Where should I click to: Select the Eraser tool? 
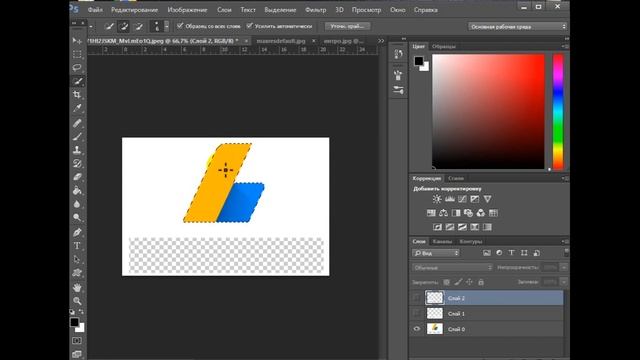pyautogui.click(x=77, y=177)
